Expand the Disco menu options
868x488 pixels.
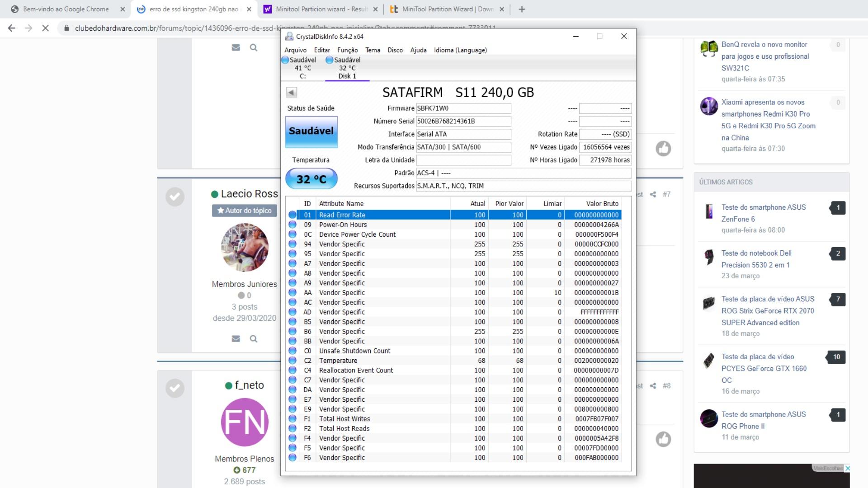pos(395,50)
